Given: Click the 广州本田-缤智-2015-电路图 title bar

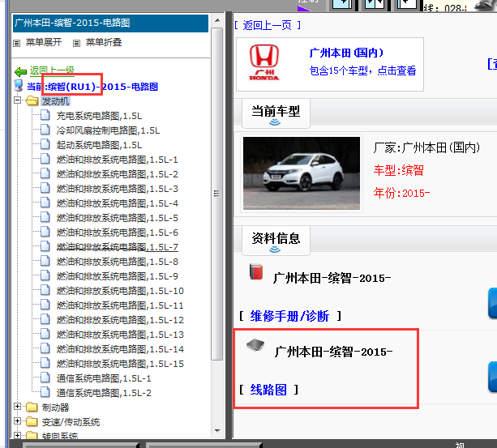Looking at the screenshot, I should (110, 23).
